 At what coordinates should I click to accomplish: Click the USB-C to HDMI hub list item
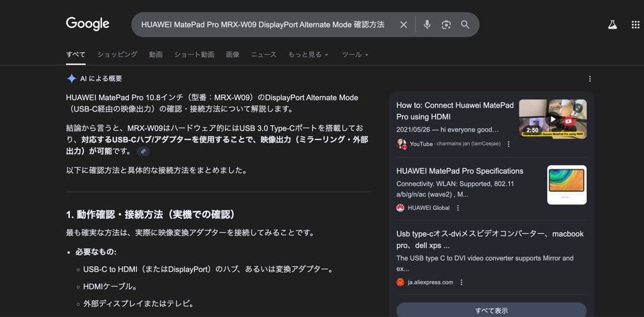point(208,269)
